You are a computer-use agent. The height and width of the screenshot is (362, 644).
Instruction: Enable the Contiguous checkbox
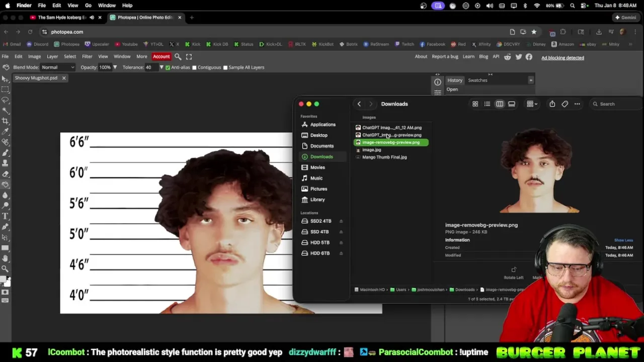[x=194, y=67]
